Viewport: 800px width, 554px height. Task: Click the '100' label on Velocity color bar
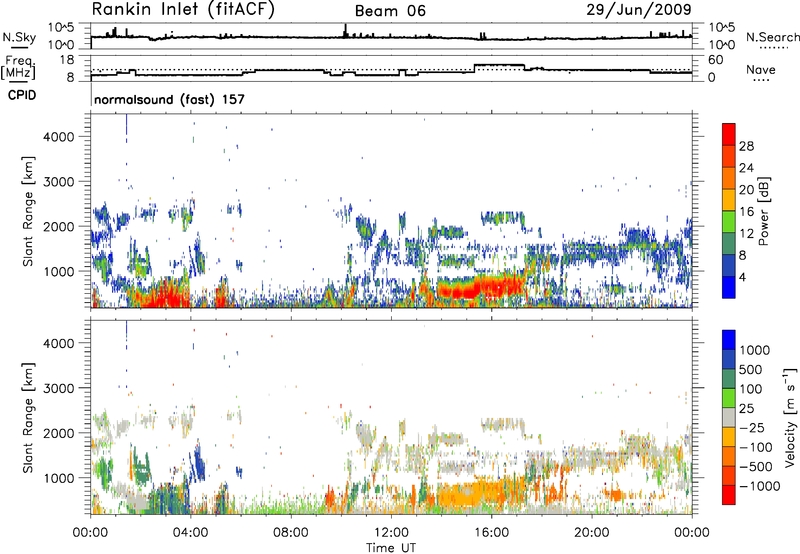[x=753, y=389]
